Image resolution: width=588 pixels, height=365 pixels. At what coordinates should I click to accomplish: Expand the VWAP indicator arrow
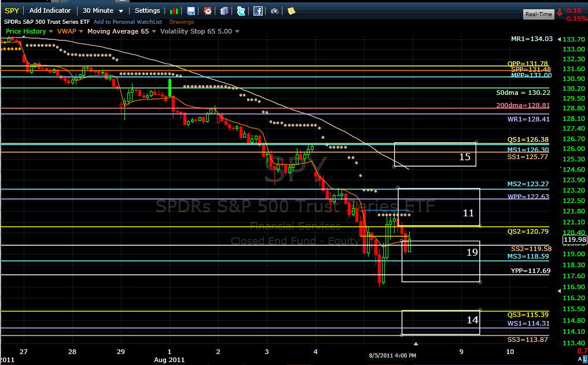point(80,31)
